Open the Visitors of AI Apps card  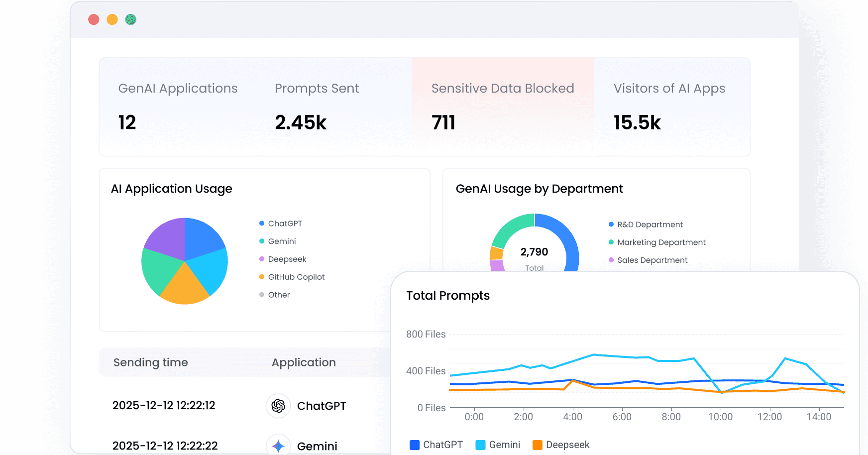click(672, 107)
